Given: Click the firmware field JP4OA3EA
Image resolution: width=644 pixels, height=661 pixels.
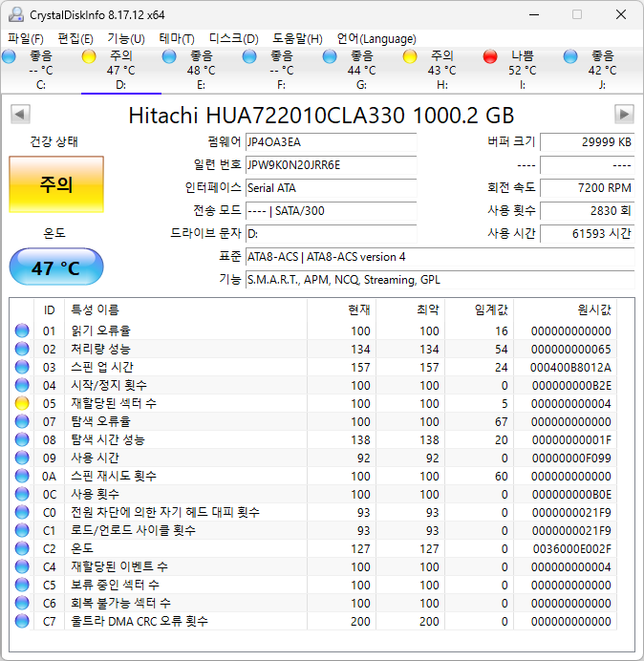Looking at the screenshot, I should [331, 142].
